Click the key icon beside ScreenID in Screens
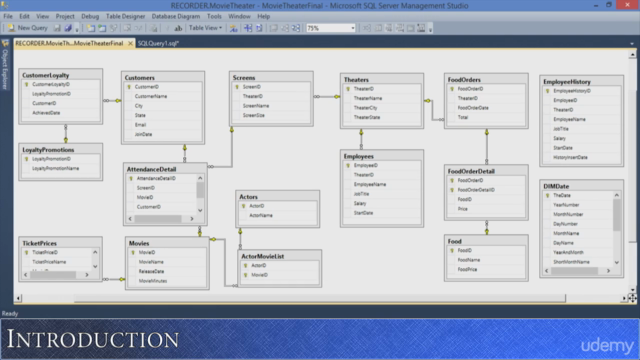Viewport: 640px width, 360px height. (x=237, y=87)
